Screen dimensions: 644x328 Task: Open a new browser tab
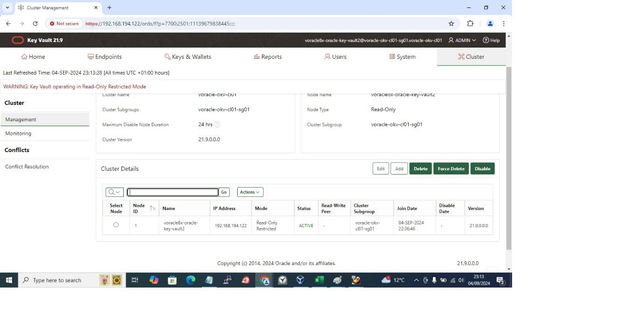tap(109, 7)
